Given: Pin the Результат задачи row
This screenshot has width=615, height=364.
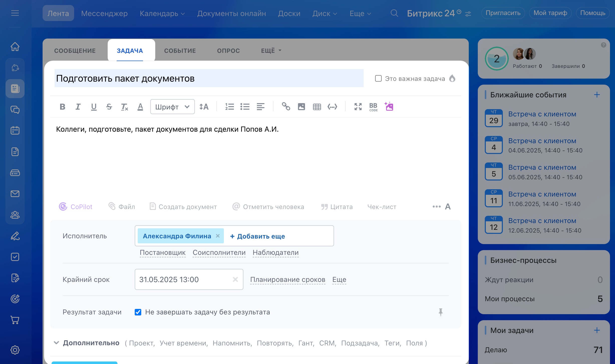Looking at the screenshot, I should (x=441, y=312).
